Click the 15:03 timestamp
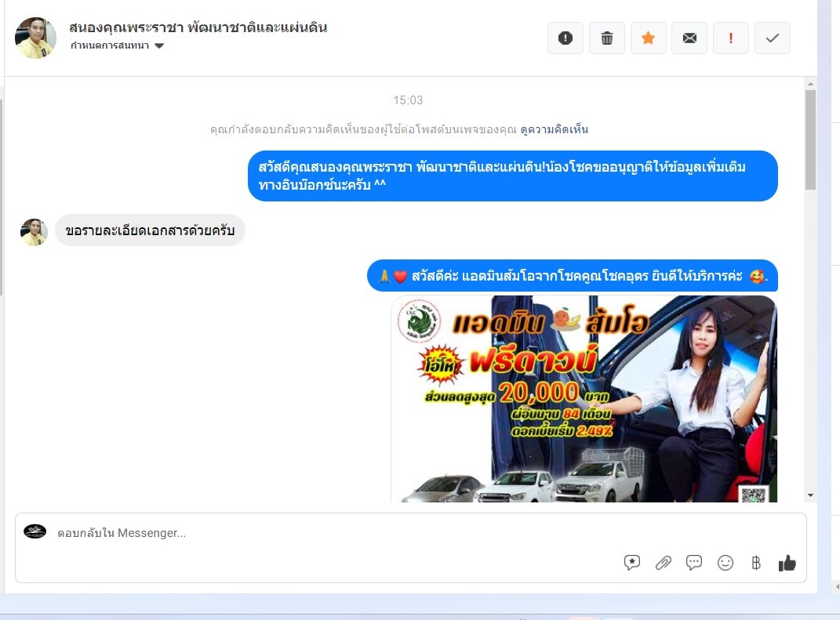 (408, 100)
